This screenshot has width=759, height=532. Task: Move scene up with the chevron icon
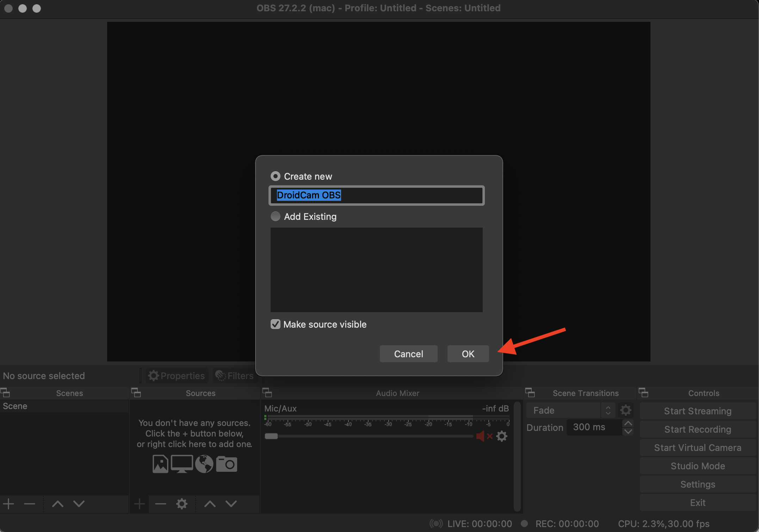click(58, 504)
